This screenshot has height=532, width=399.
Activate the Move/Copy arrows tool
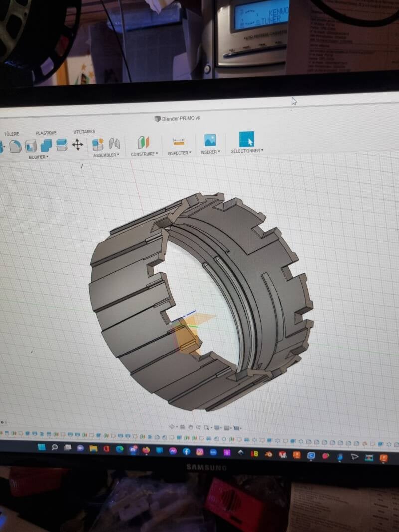pos(78,144)
